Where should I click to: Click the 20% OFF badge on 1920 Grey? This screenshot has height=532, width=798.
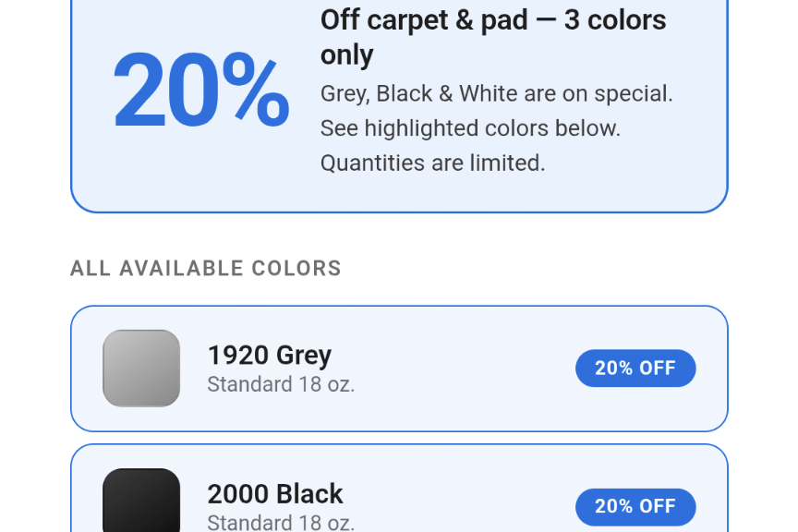pos(635,369)
